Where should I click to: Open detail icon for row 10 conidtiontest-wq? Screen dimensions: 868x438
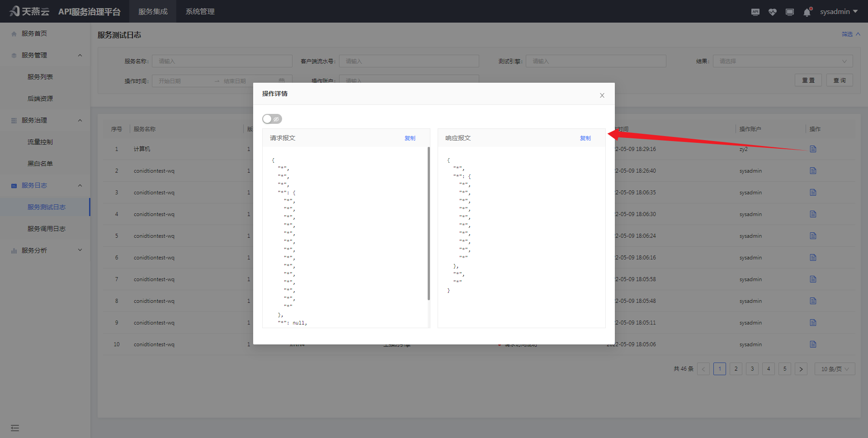(813, 344)
